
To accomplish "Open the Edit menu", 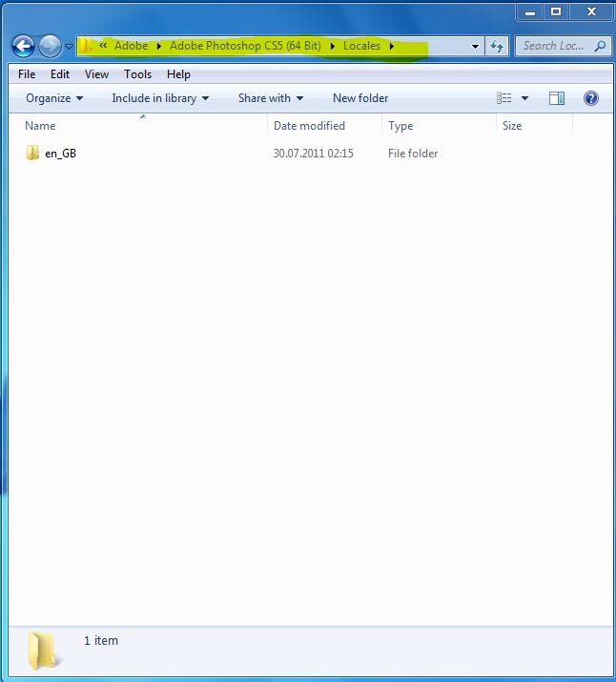I will [x=60, y=74].
